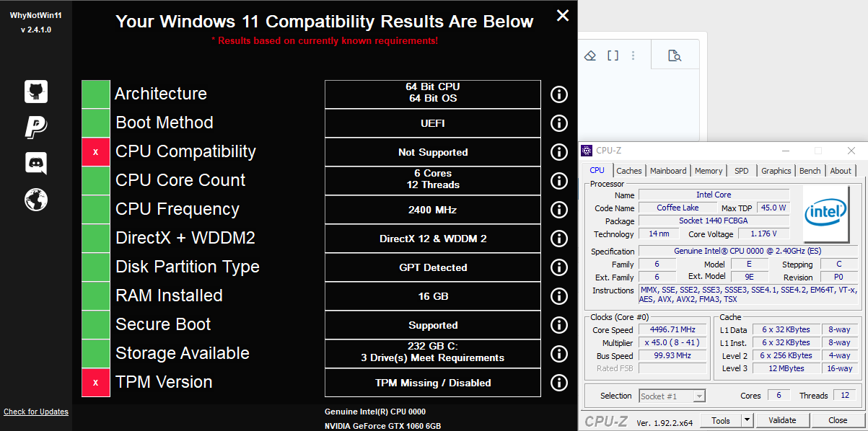Screen dimensions: 868x431
Task: Show info for CPU Compatibility row
Action: 559,152
